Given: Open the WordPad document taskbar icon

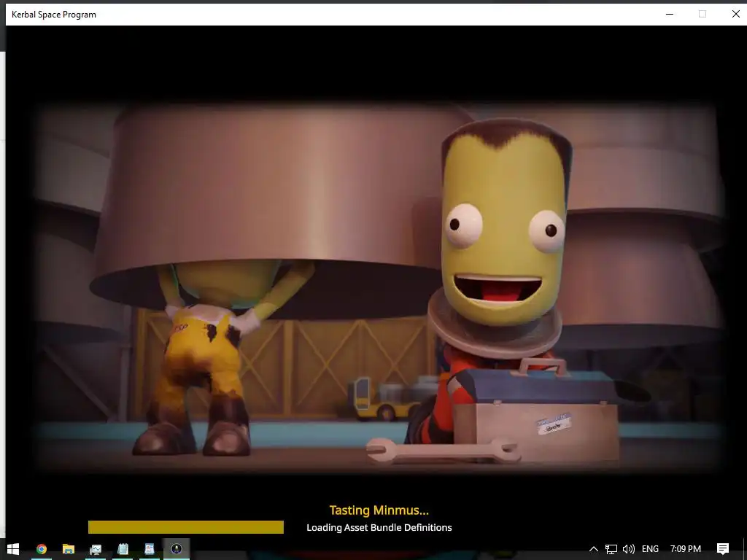Looking at the screenshot, I should point(149,549).
